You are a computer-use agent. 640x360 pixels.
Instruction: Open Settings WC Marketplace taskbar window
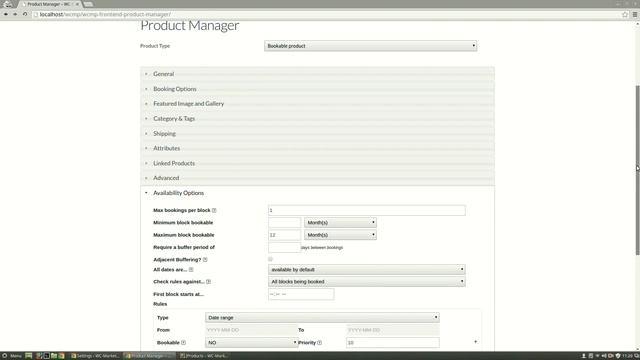coord(95,356)
